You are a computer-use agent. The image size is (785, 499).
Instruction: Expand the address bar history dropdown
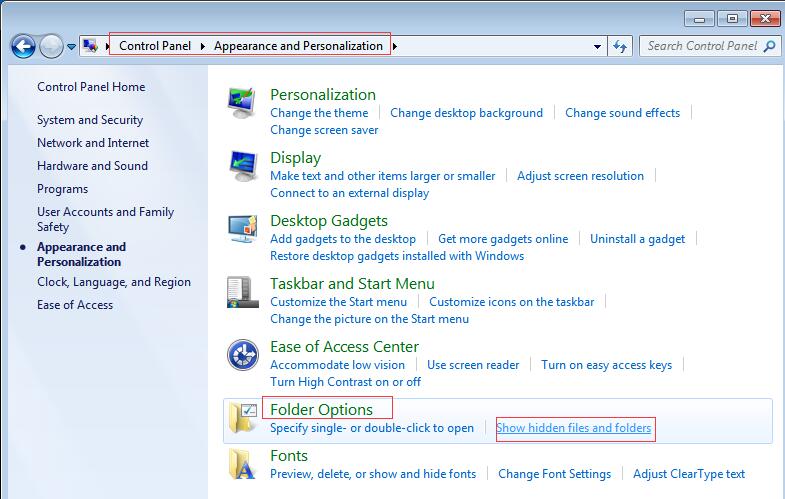597,47
